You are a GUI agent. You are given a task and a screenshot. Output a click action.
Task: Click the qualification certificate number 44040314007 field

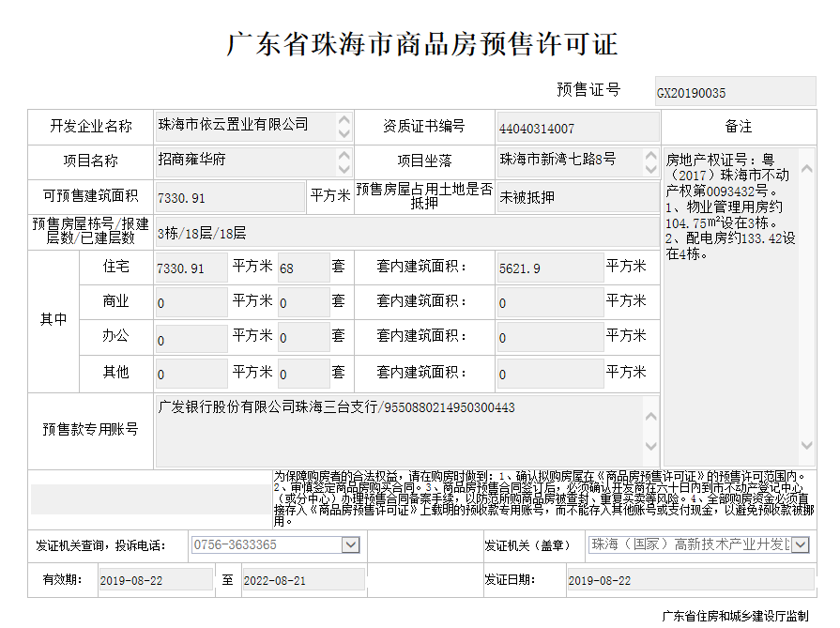coord(576,128)
